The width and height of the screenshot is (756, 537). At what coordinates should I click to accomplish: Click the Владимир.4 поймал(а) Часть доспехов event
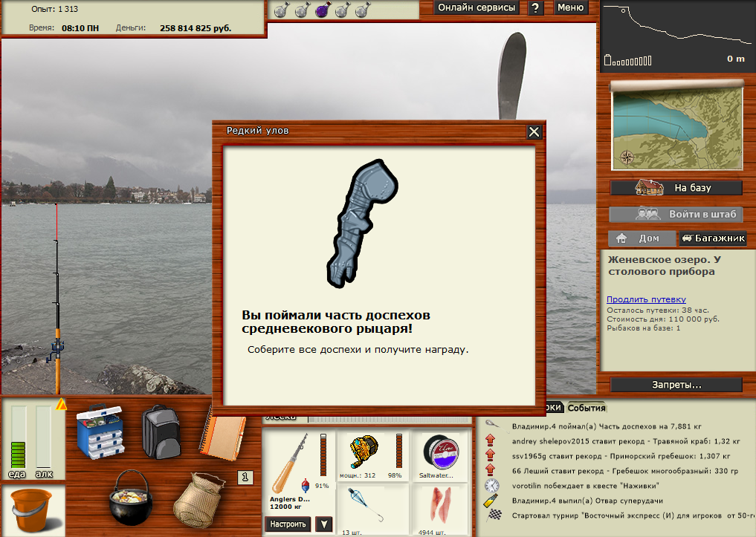click(606, 426)
